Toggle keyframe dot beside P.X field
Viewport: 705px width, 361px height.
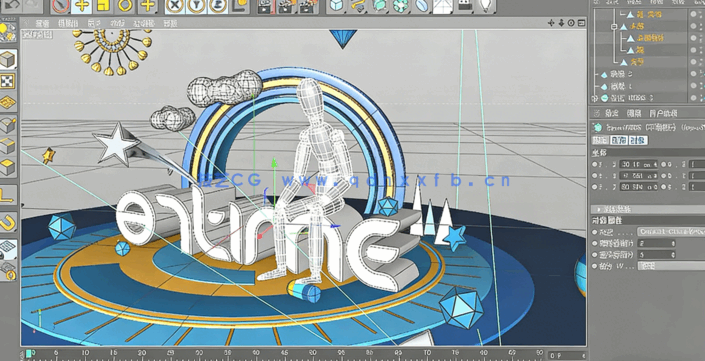coord(595,165)
